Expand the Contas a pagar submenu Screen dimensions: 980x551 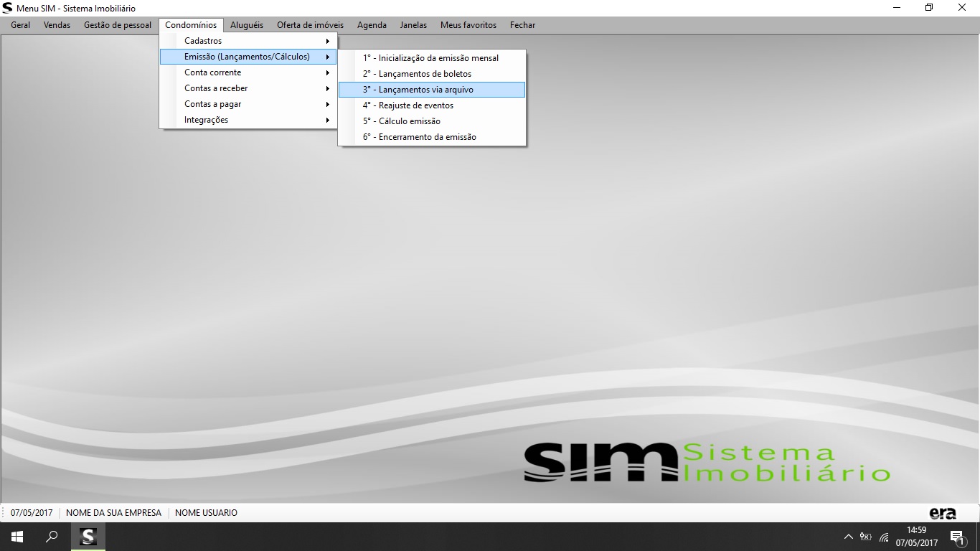248,104
